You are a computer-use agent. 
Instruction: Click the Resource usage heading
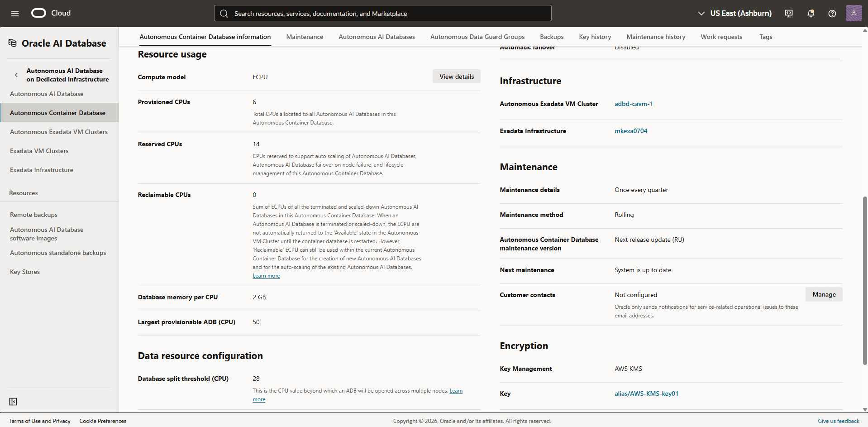tap(172, 54)
